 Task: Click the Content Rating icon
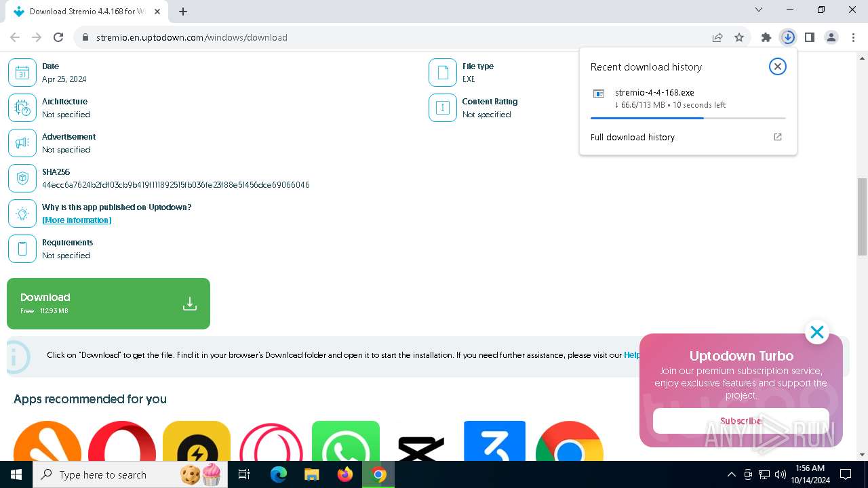(443, 108)
